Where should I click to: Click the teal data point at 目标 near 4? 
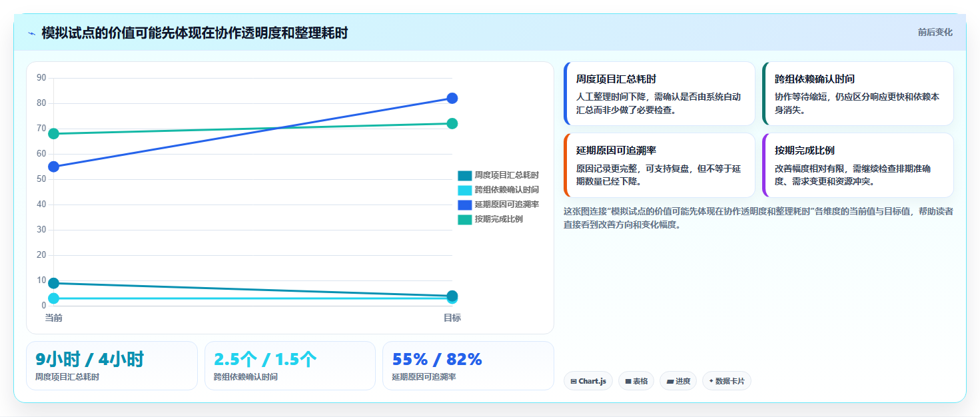[x=452, y=296]
